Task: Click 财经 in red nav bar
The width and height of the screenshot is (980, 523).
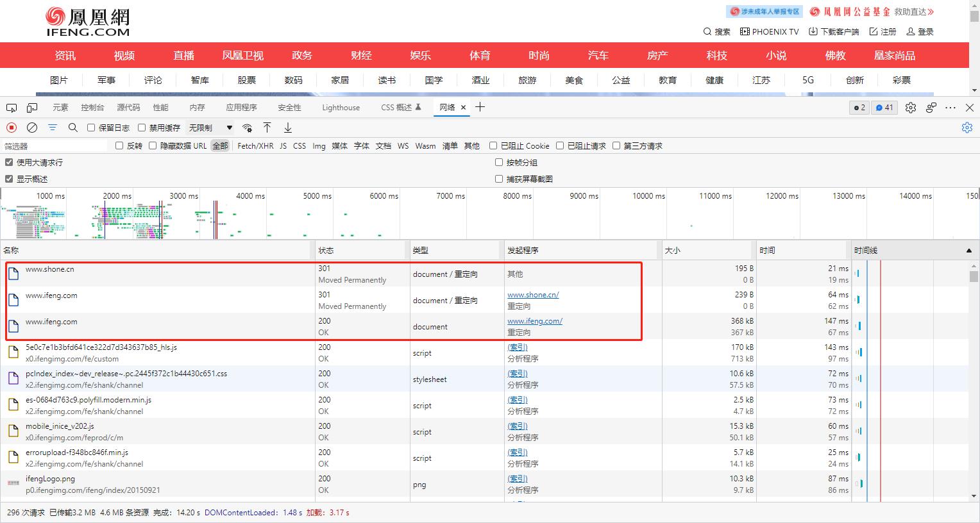Action: 361,56
